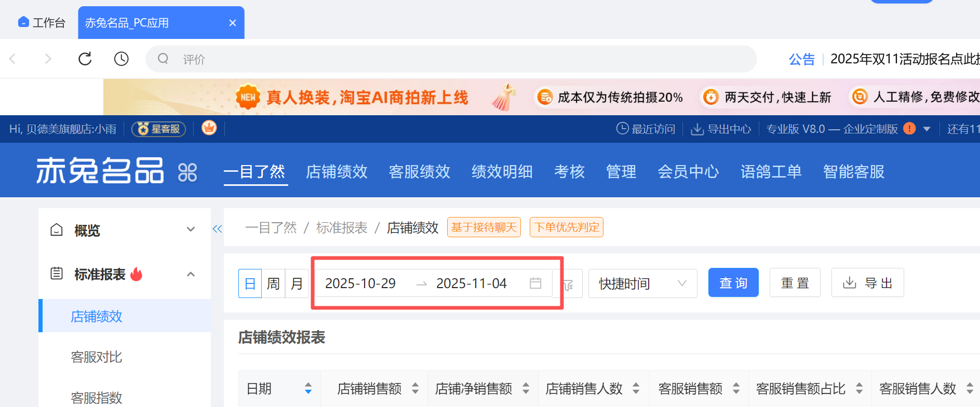The width and height of the screenshot is (980, 407).
Task: Open the 一目了然 nav menu
Action: 254,171
